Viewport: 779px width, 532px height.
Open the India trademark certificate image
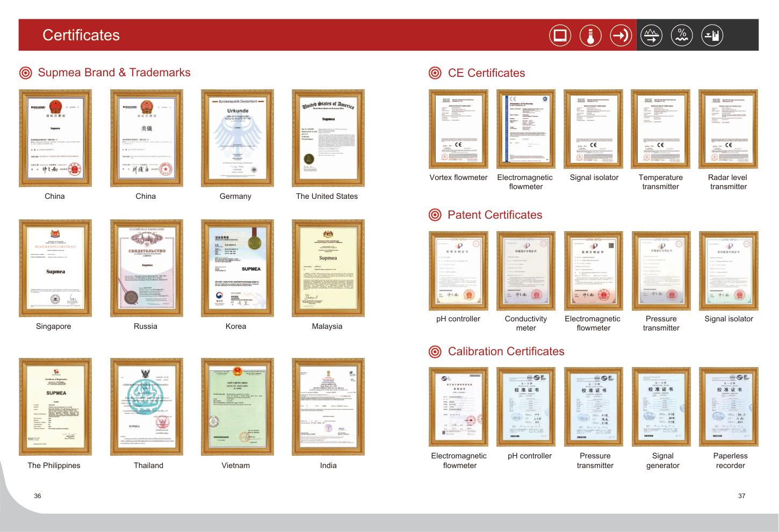point(328,407)
